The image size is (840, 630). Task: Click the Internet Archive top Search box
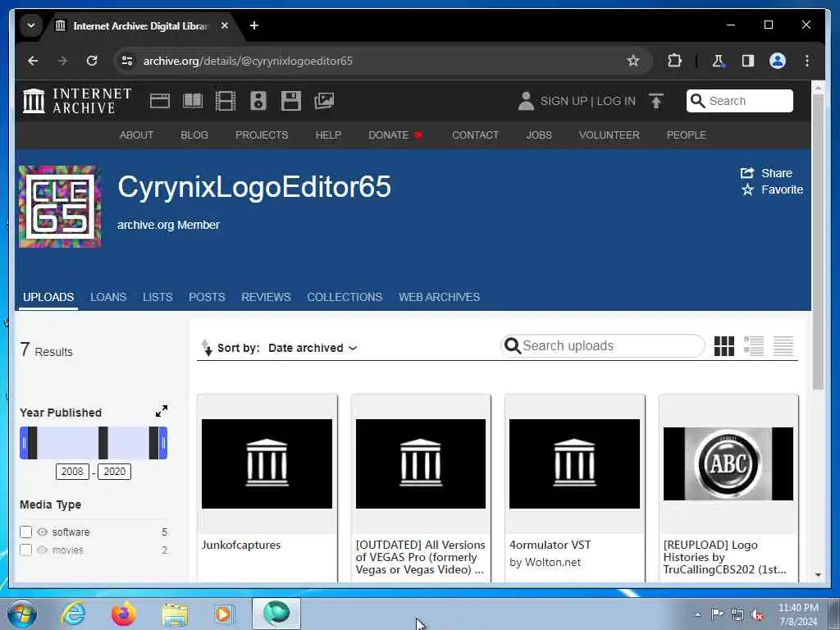[739, 101]
